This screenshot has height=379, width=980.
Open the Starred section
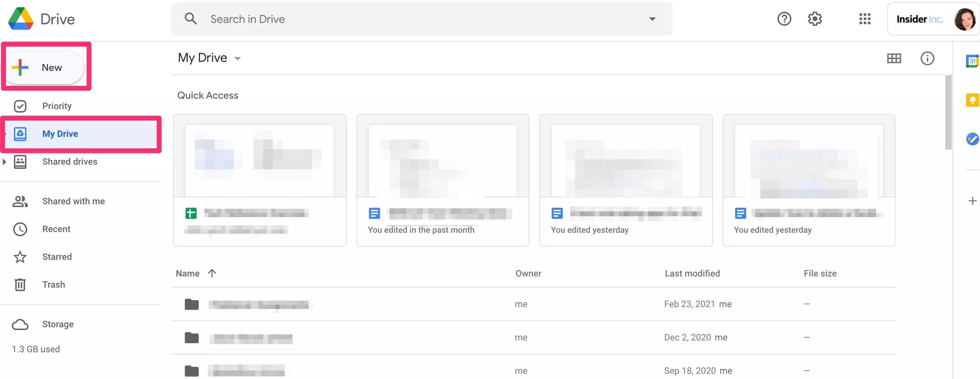pyautogui.click(x=57, y=257)
